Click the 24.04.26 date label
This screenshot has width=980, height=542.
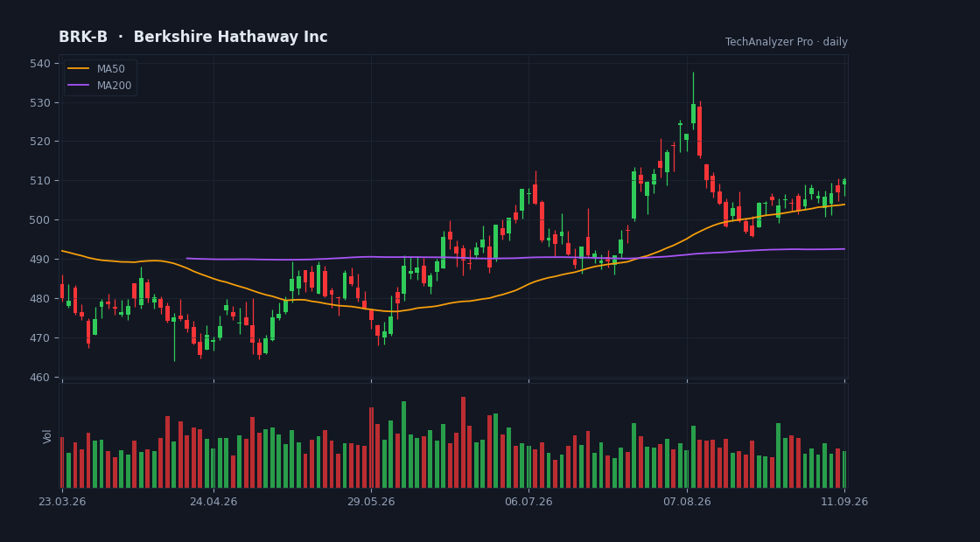pyautogui.click(x=213, y=502)
